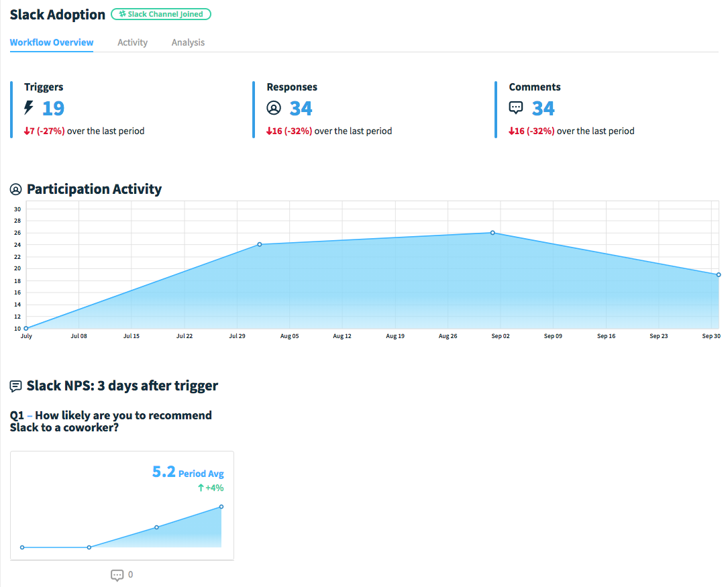Click the Comments speech bubble icon
This screenshot has width=728, height=587.
coord(516,107)
